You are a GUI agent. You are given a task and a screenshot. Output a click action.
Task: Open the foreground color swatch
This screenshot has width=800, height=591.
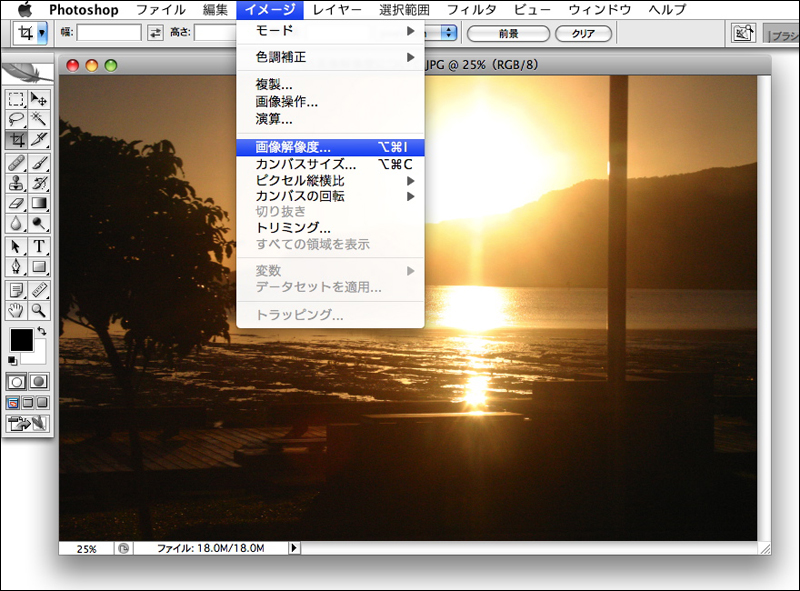(21, 341)
